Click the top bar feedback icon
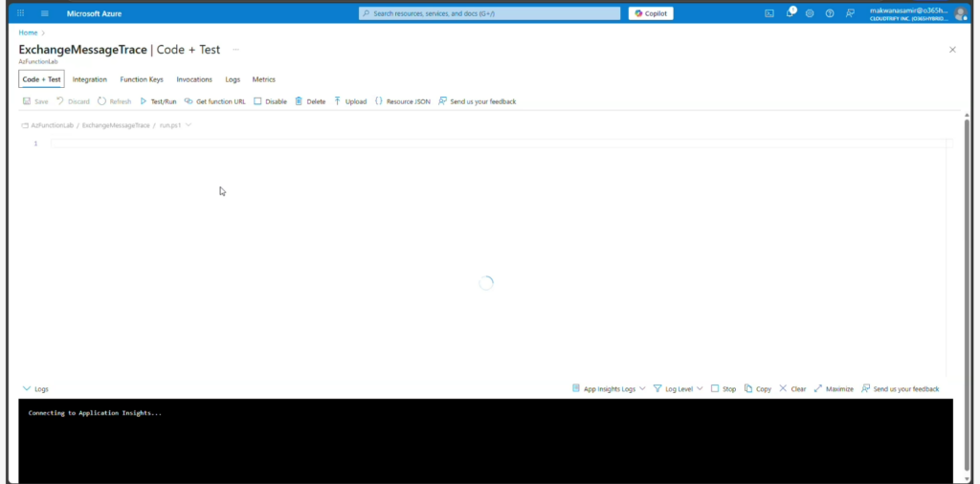 click(850, 13)
